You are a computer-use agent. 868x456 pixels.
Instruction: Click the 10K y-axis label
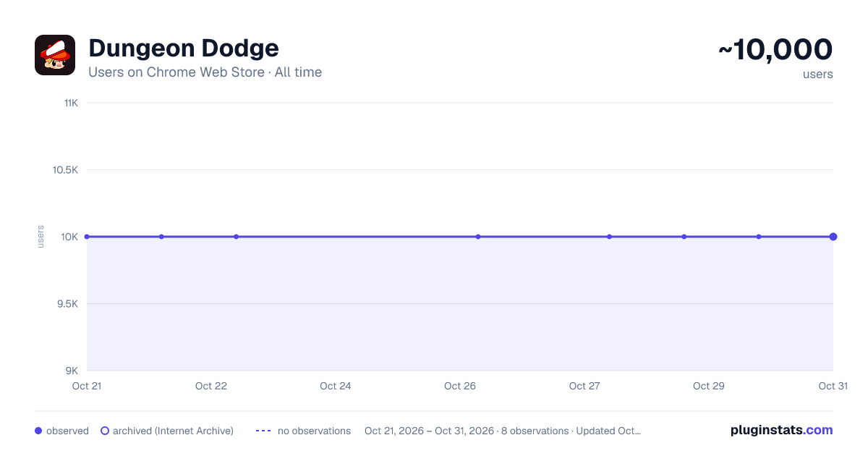point(70,237)
